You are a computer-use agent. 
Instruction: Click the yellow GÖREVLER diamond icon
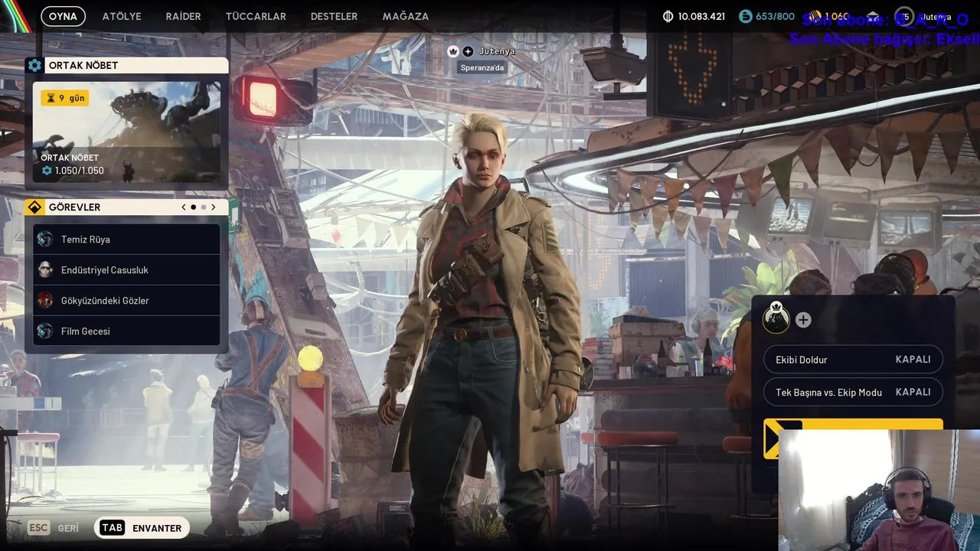(34, 207)
